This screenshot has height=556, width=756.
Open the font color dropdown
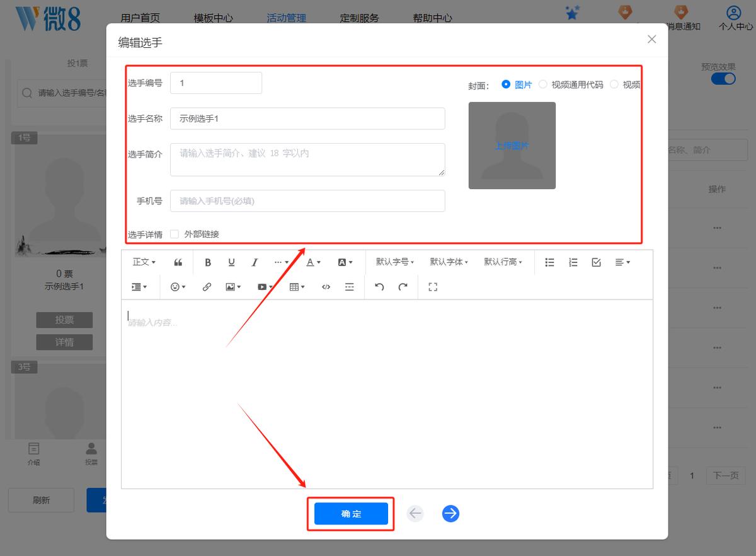(313, 262)
